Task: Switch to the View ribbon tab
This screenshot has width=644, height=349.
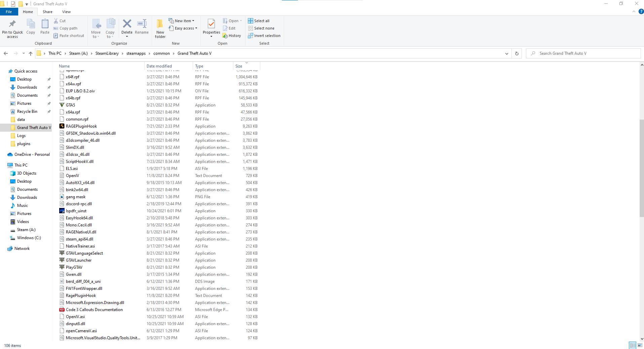Action: click(x=66, y=12)
